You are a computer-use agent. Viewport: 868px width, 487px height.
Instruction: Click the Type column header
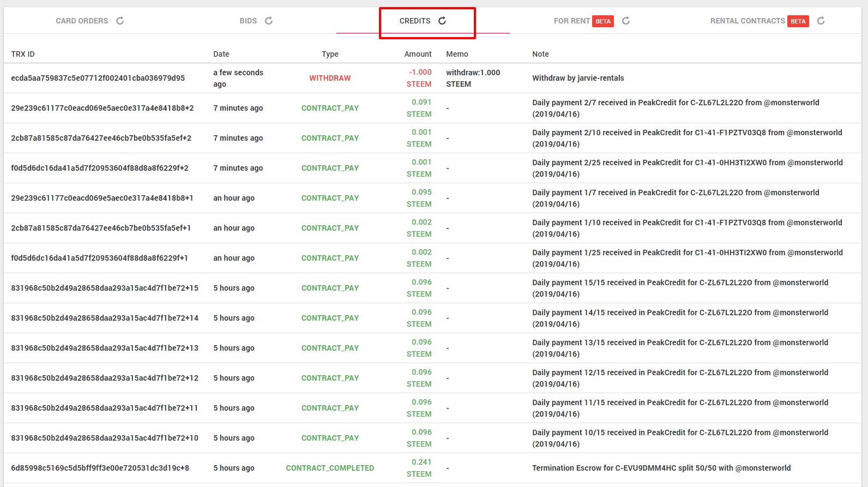[330, 54]
